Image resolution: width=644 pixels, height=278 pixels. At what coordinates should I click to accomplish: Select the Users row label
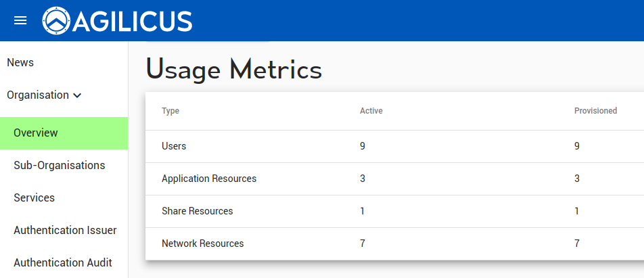click(174, 146)
